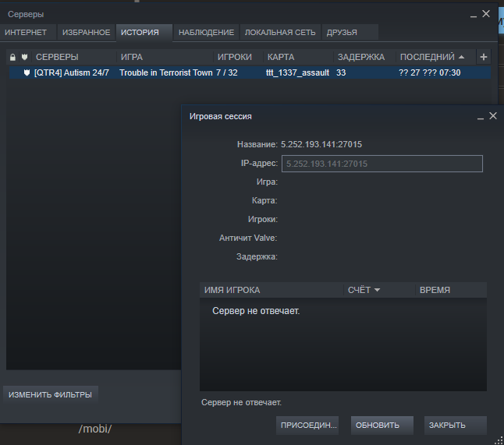The width and height of the screenshot is (504, 445).
Task: Click the Название value 5.252.193.141:27015
Action: (321, 144)
